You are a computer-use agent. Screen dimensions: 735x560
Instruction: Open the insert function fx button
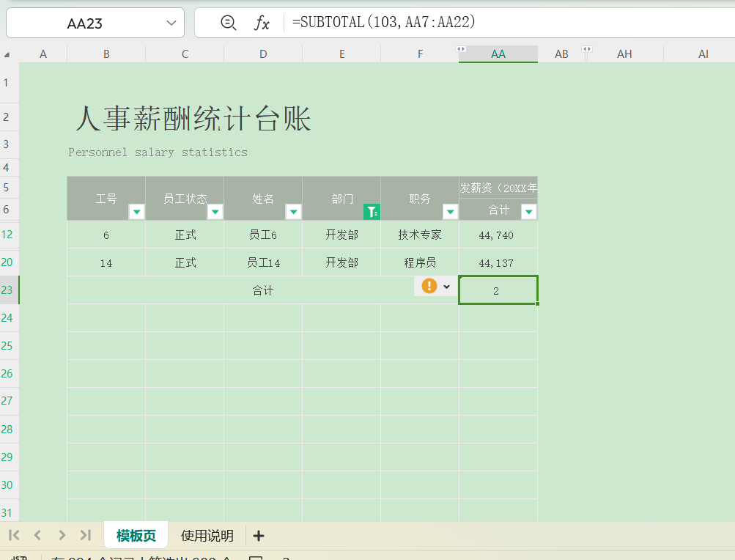point(262,23)
